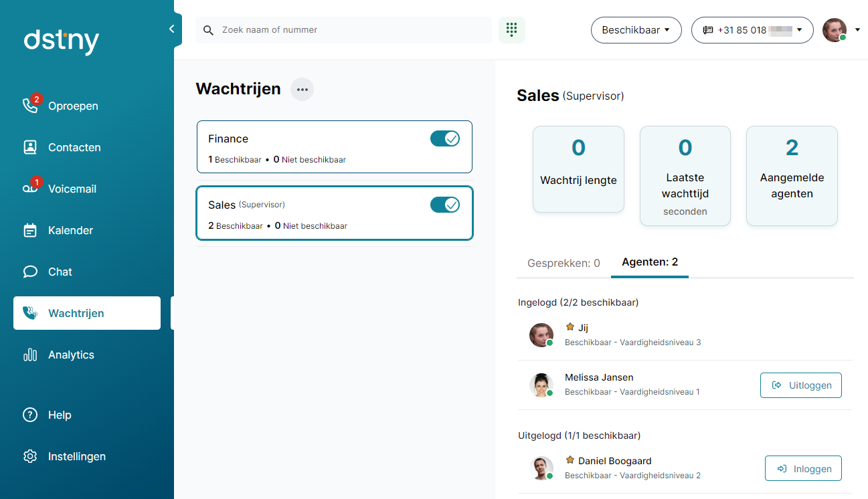Toggle off the Sales queue switch
The image size is (868, 499).
444,205
